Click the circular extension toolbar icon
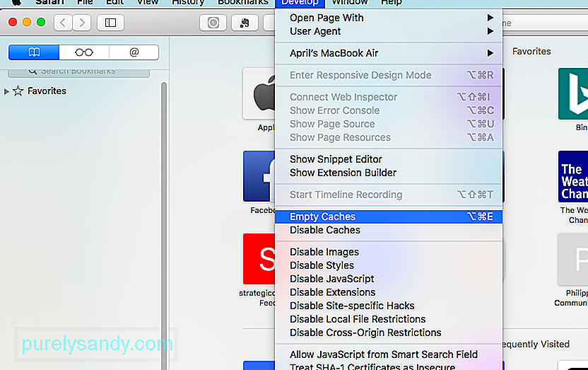This screenshot has width=588, height=370. click(213, 23)
